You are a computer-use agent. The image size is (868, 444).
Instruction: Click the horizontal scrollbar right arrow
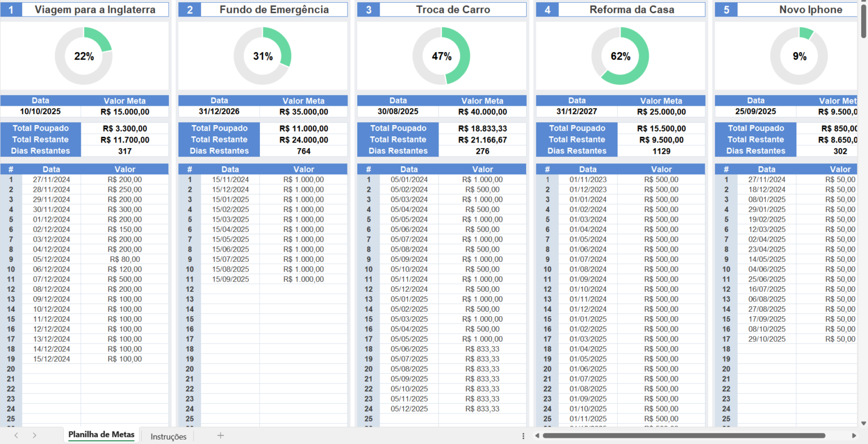pyautogui.click(x=855, y=436)
